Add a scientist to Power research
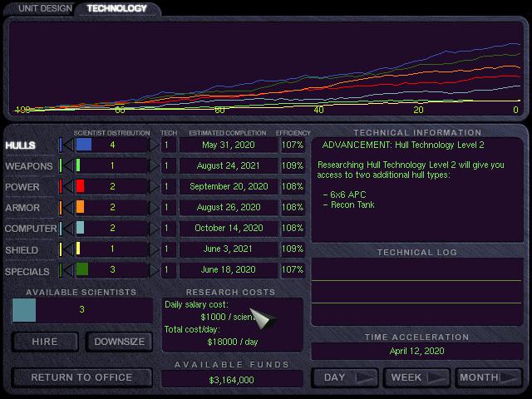The width and height of the screenshot is (532, 399). 153,187
